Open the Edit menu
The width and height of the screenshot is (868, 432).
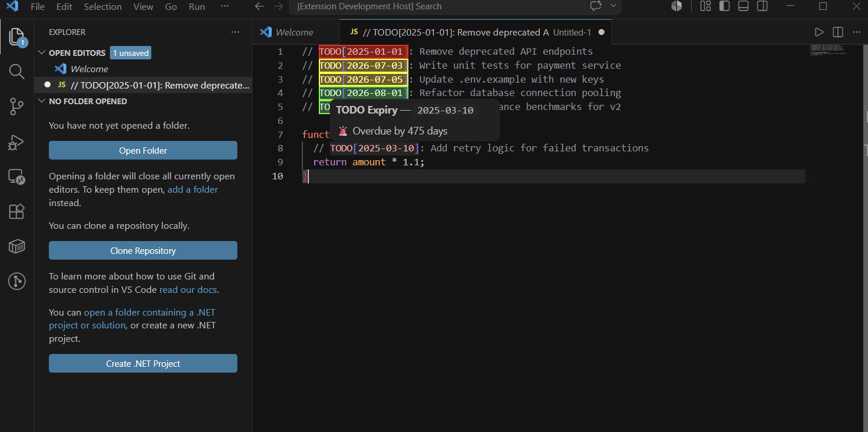[x=65, y=7]
